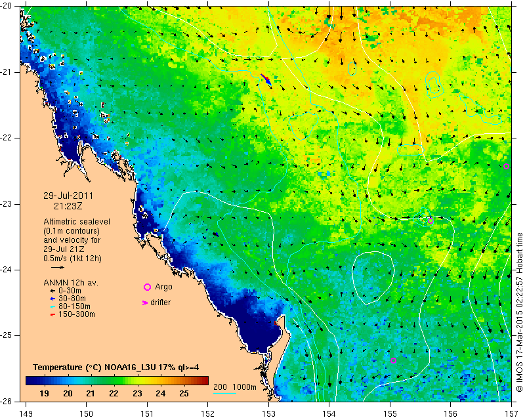This screenshot has width=525, height=420.
Task: Click the longitude axis label '153'
Action: pos(268,414)
